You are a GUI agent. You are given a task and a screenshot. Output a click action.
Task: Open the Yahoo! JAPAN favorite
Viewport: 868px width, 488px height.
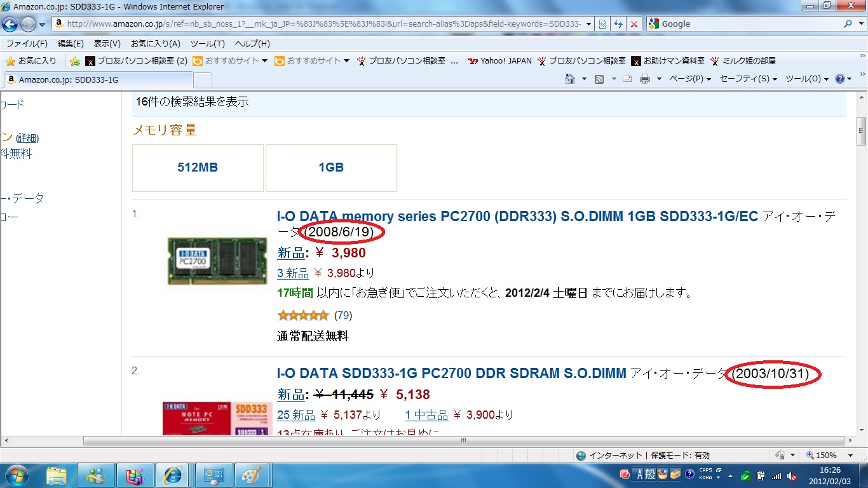pos(499,61)
